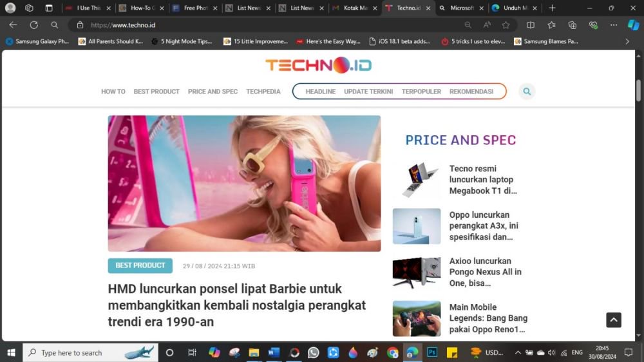Image resolution: width=644 pixels, height=362 pixels.
Task: Open Edge workspaces icon
Action: (29, 8)
